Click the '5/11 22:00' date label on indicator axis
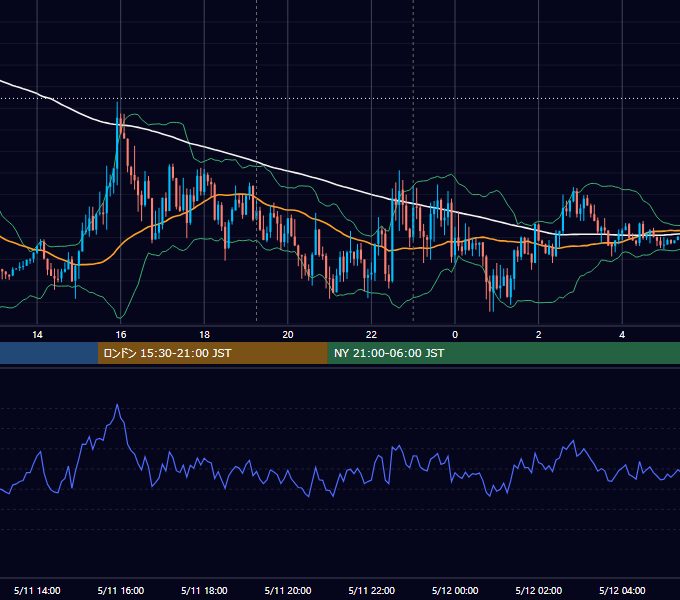This screenshot has height=600, width=680. point(372,590)
